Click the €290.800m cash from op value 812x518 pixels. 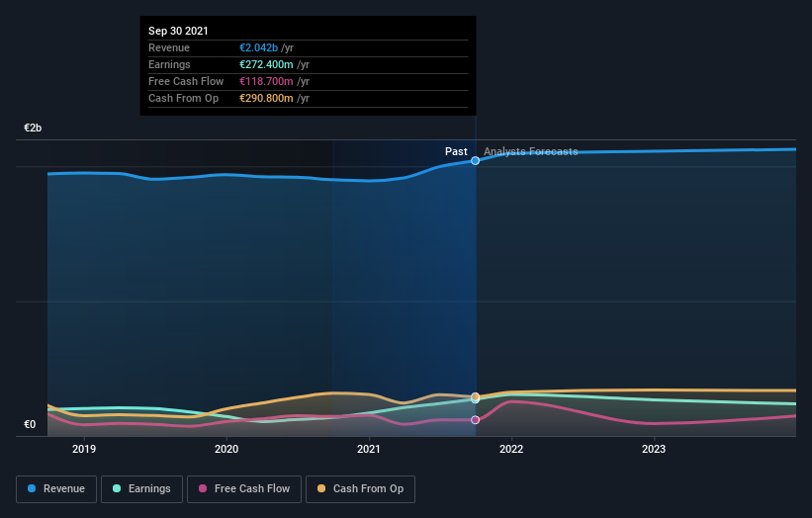[x=266, y=98]
